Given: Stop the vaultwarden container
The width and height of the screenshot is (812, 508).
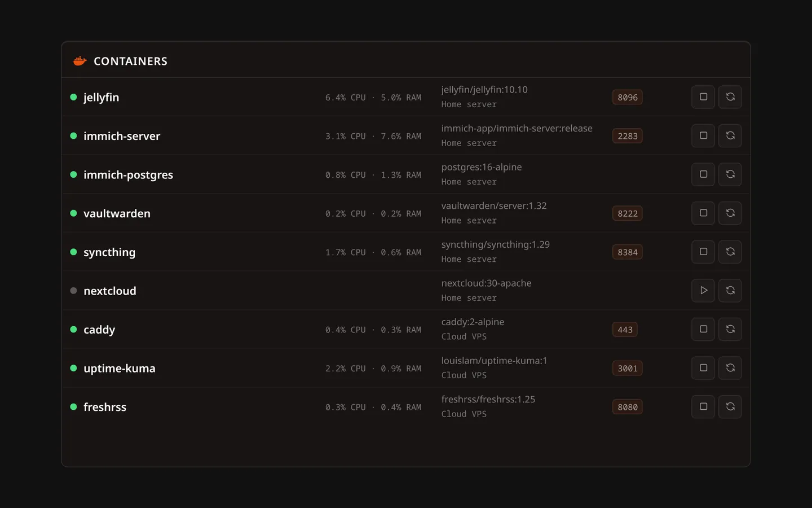Looking at the screenshot, I should tap(703, 213).
